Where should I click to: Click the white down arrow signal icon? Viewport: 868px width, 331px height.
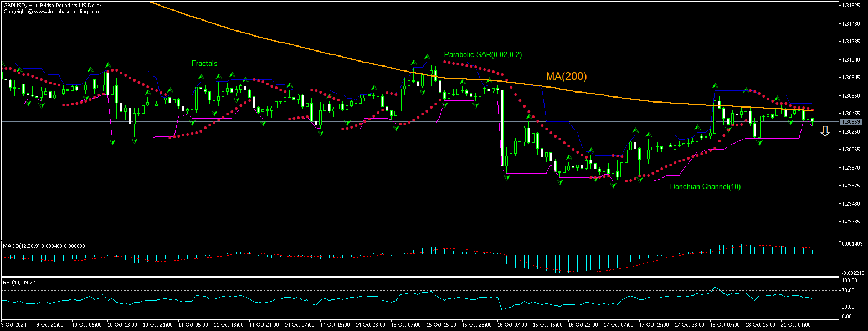825,131
